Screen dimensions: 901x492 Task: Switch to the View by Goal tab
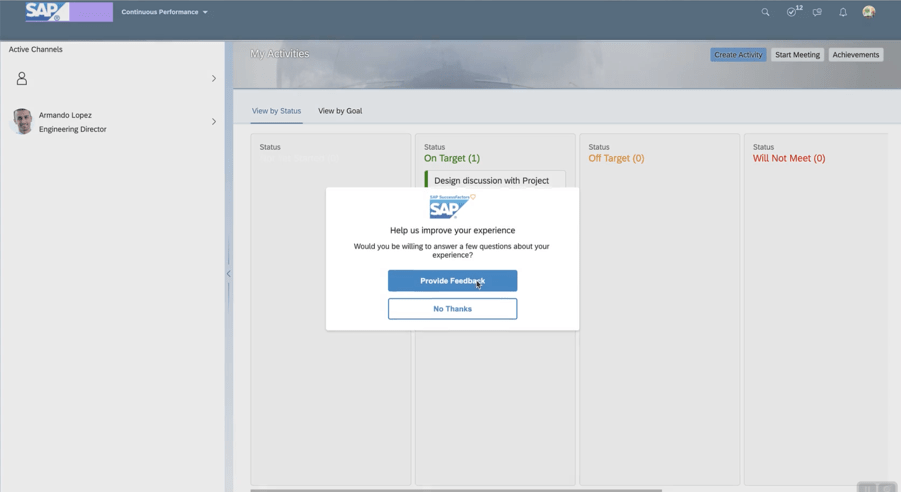click(340, 111)
